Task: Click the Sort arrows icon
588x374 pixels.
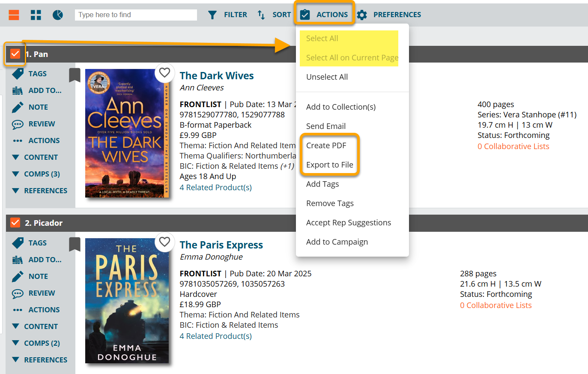Action: pyautogui.click(x=261, y=15)
